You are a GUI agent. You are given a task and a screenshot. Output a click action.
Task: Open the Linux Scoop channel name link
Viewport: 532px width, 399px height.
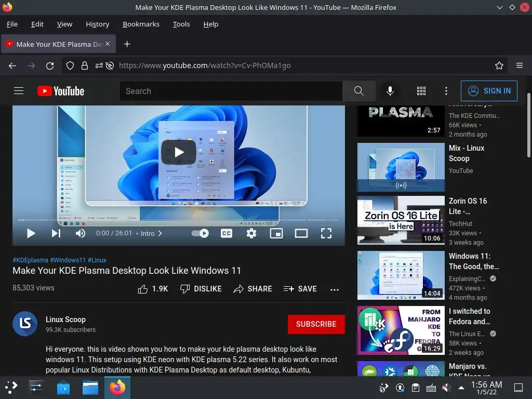pyautogui.click(x=65, y=320)
